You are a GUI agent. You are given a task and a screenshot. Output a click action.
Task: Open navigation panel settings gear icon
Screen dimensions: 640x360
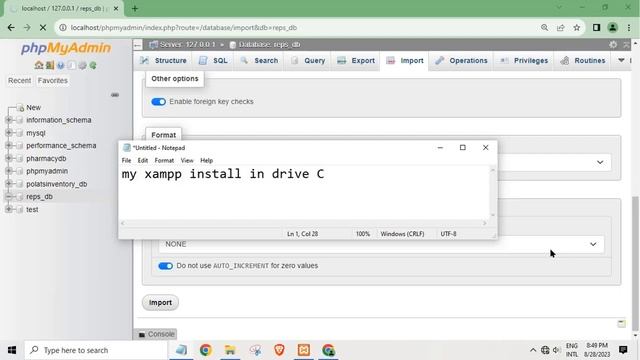tap(82, 65)
